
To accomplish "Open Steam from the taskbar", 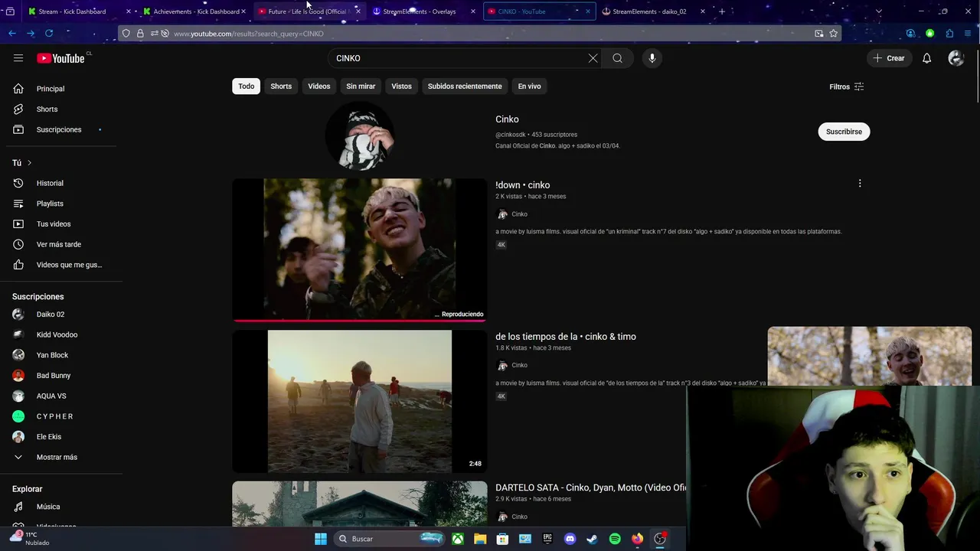I will click(x=592, y=539).
